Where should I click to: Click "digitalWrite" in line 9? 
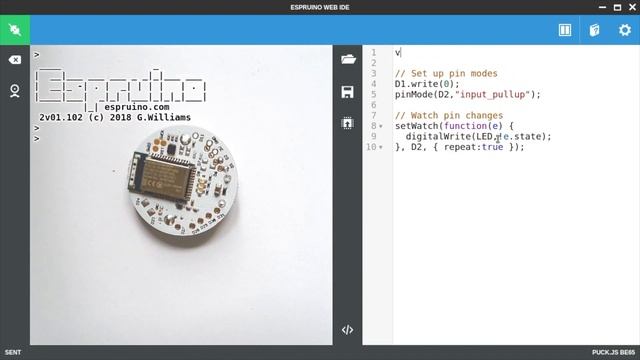(x=438, y=136)
